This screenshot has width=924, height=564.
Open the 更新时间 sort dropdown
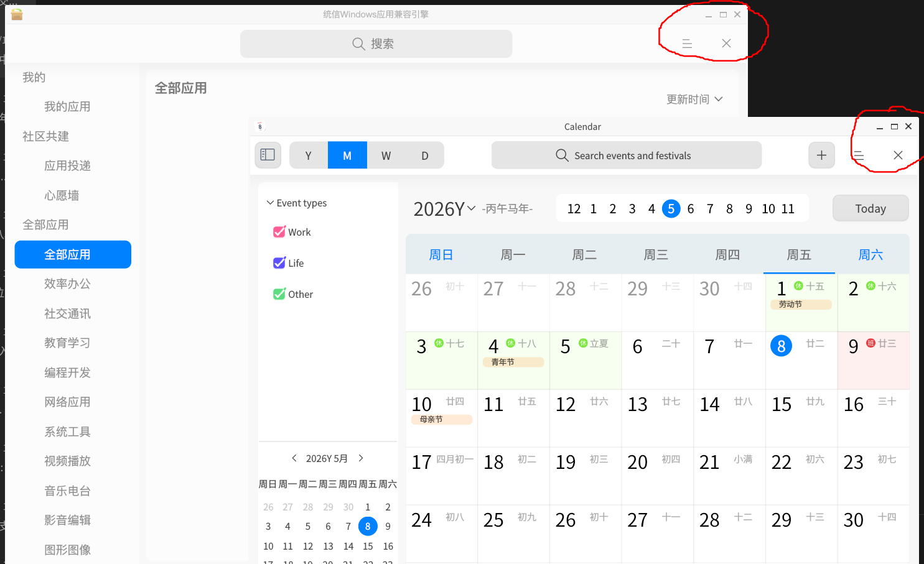tap(694, 99)
